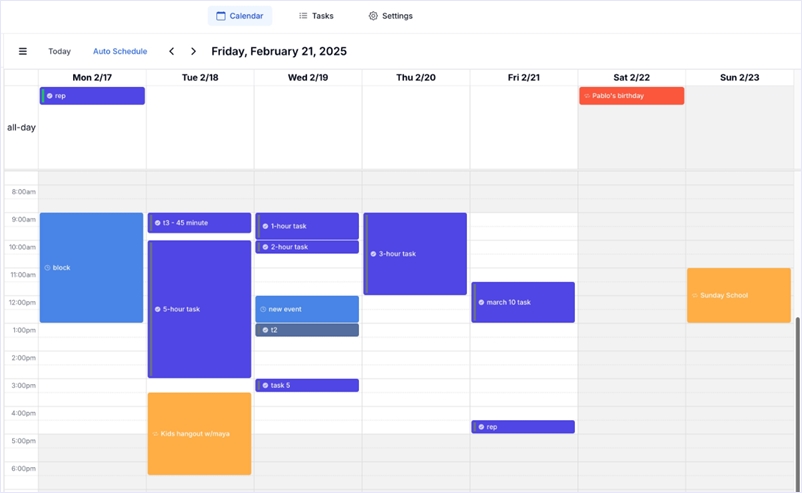Select the orange Kids hangout w/maya event
This screenshot has width=802, height=493.
(x=199, y=434)
